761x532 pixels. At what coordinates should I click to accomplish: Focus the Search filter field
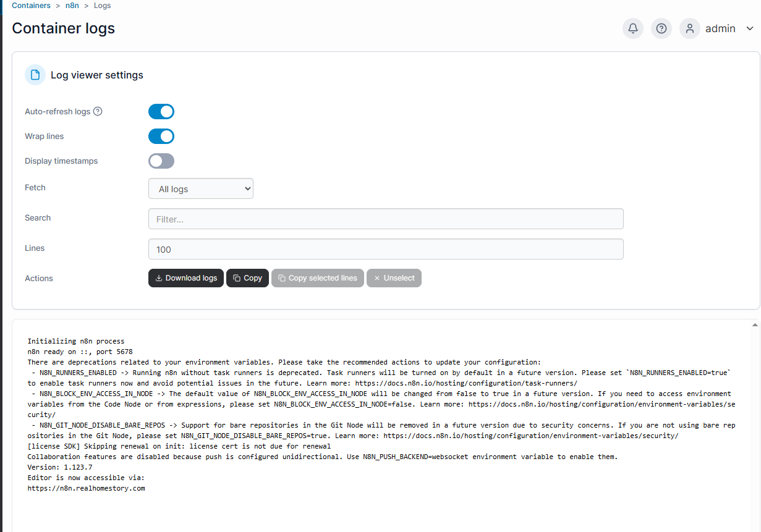click(386, 219)
